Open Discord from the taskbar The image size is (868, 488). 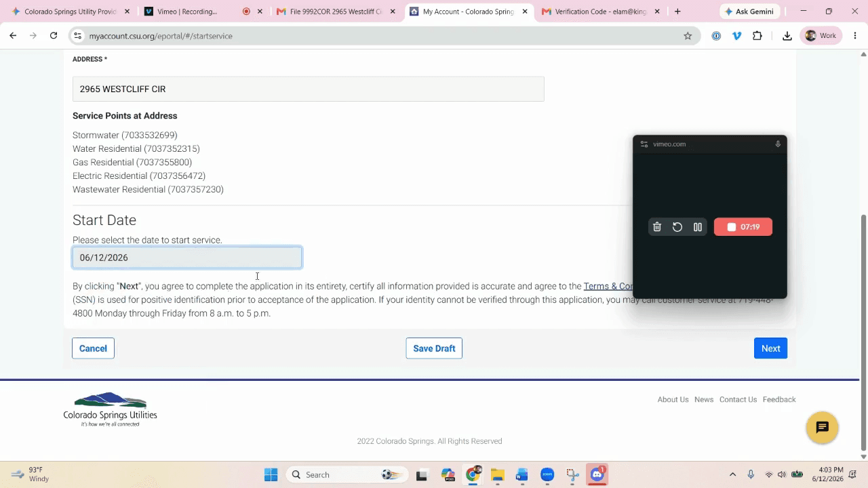(x=597, y=474)
